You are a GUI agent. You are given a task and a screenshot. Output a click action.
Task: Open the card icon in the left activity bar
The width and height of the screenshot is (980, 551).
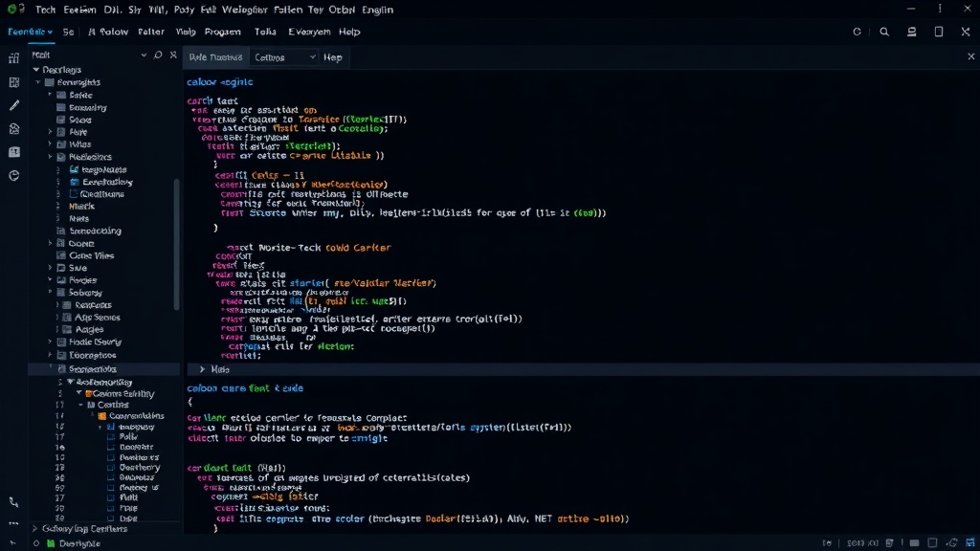coord(13,152)
